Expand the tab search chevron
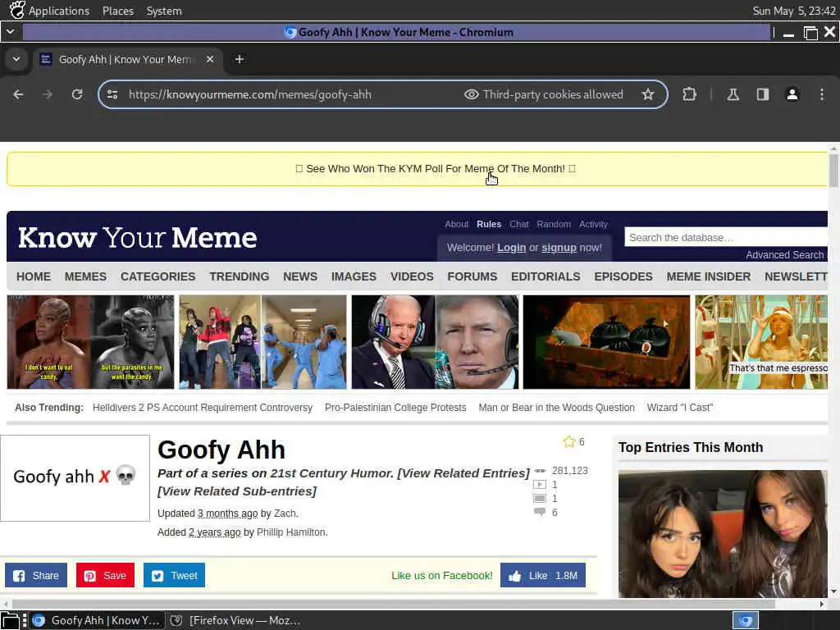The width and height of the screenshot is (840, 630). (x=16, y=59)
